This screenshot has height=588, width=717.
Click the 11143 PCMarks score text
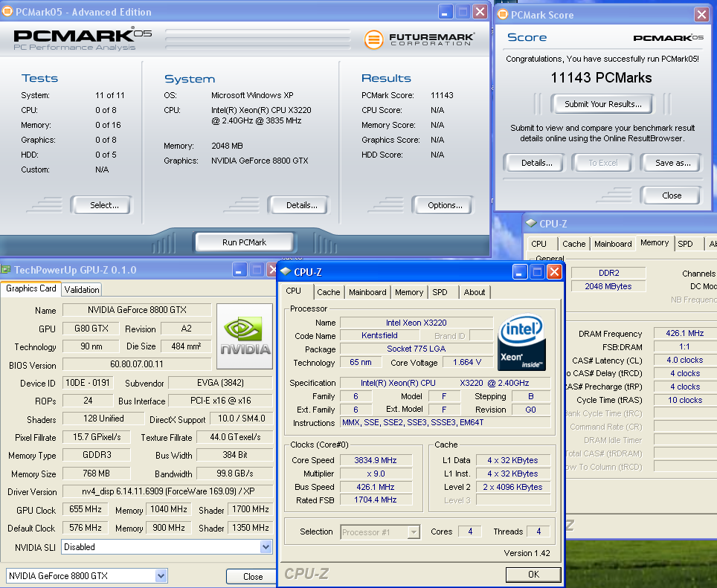click(x=601, y=77)
